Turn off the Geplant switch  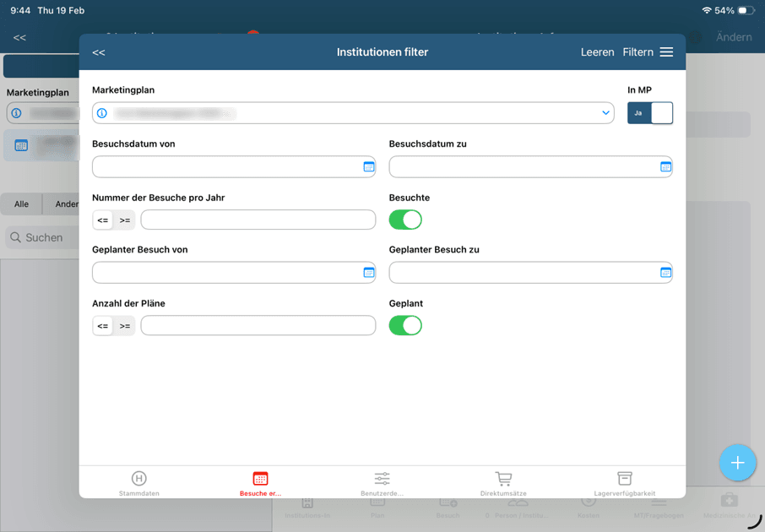(x=405, y=325)
